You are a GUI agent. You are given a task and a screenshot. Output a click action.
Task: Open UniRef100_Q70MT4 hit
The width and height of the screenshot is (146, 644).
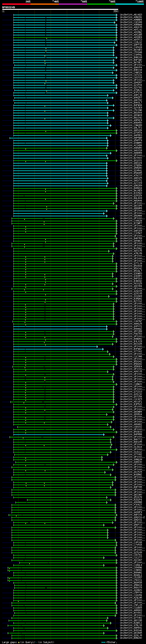pos(131,133)
